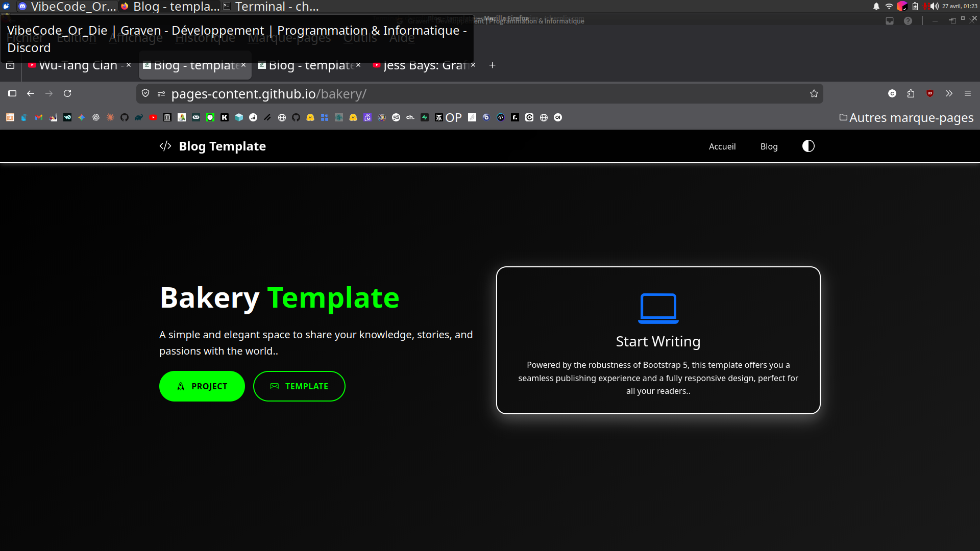Switch to the Wu-Tang Clan tab

pos(77,65)
